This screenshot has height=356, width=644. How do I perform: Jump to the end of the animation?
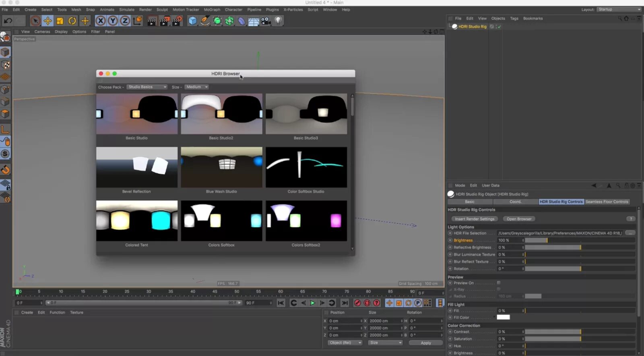pyautogui.click(x=345, y=303)
